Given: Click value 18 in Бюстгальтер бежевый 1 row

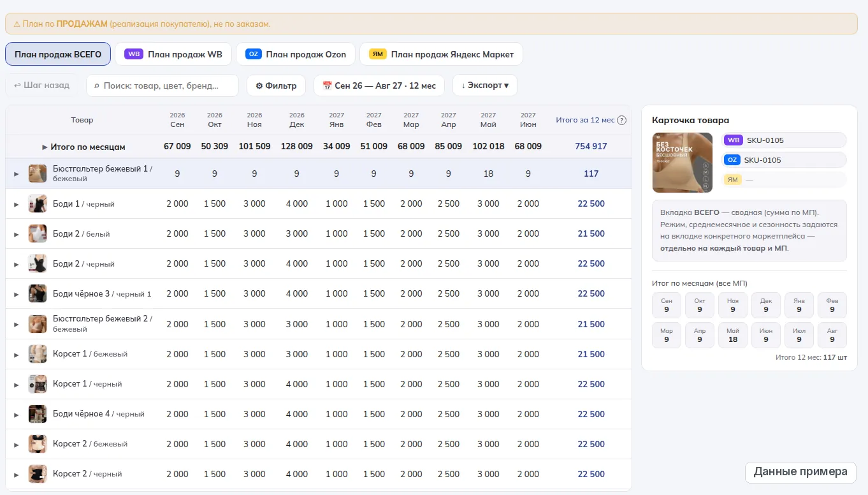Looking at the screenshot, I should point(488,174).
